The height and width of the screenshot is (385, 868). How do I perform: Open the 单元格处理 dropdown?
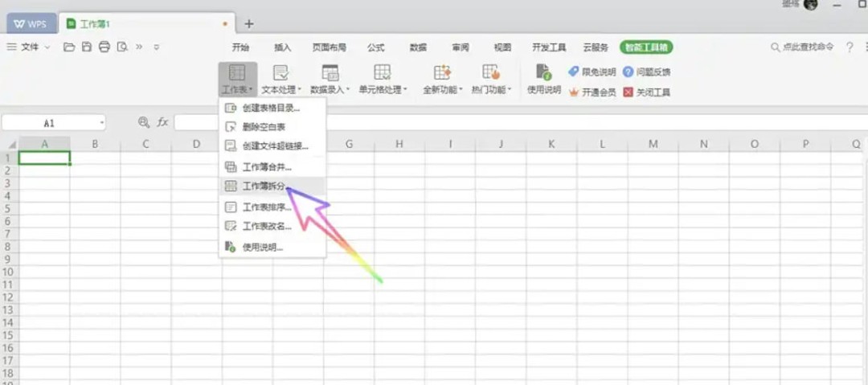[383, 79]
